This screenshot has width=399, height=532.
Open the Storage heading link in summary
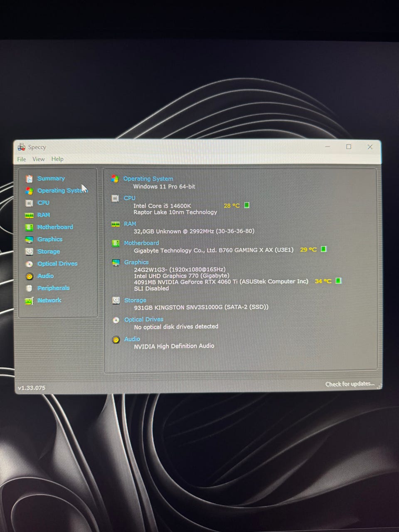click(135, 300)
